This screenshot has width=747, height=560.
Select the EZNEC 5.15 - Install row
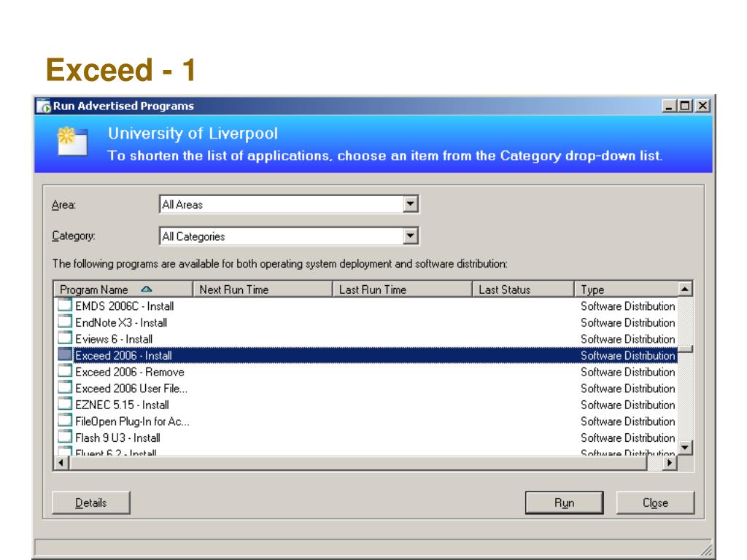coord(366,404)
